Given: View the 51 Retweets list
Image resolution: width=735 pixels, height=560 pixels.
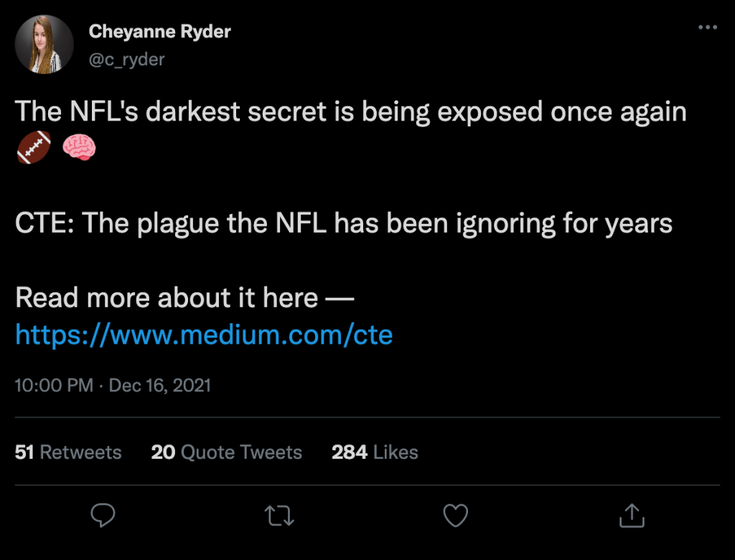Looking at the screenshot, I should pyautogui.click(x=68, y=452).
